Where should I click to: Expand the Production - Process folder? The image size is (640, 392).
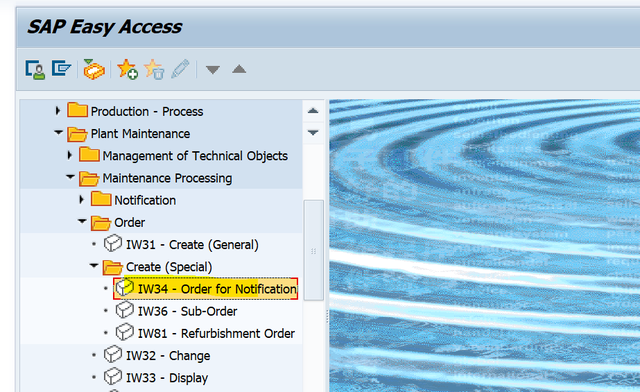58,111
